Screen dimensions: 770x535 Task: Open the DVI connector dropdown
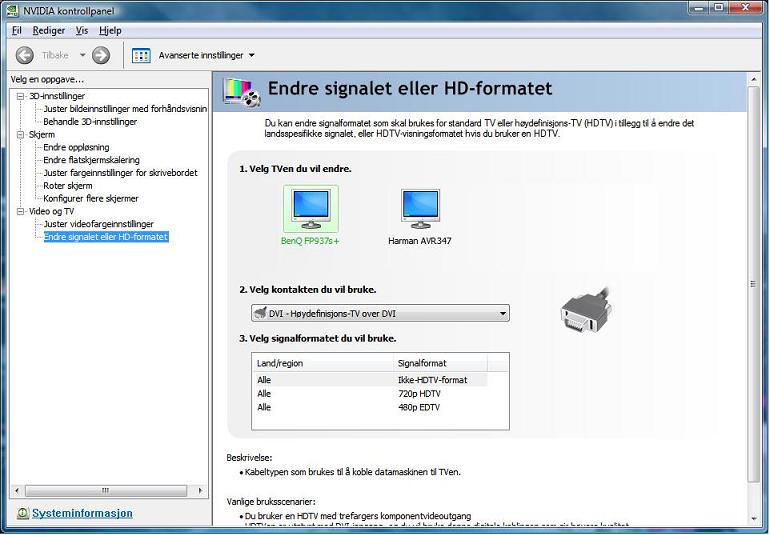380,313
